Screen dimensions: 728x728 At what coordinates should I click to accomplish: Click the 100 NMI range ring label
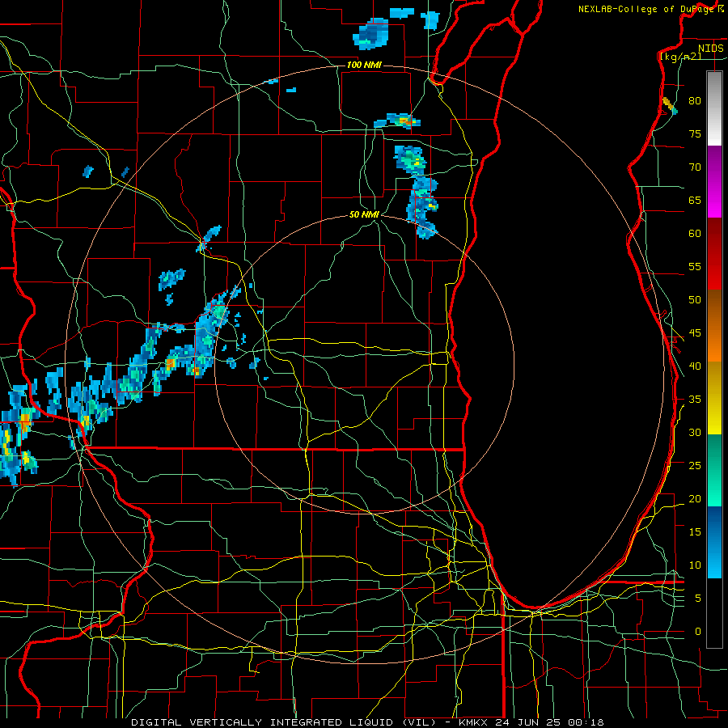tap(364, 65)
